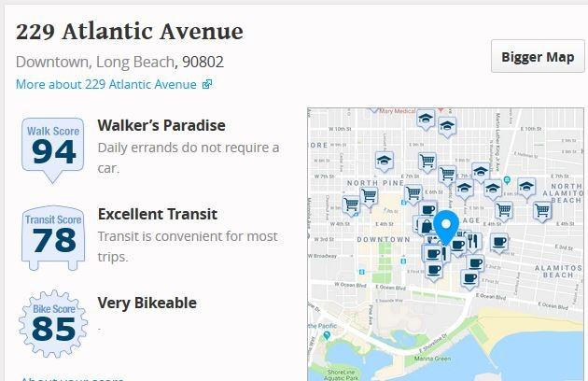Click the grocery cart marker nearest Alamitos Beach
The image size is (588, 381).
540,208
